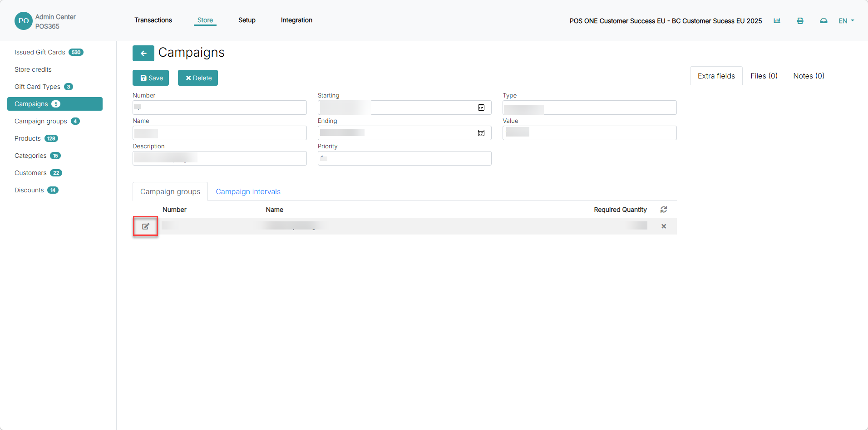Open the EN language dropdown
This screenshot has height=430, width=868.
(846, 21)
